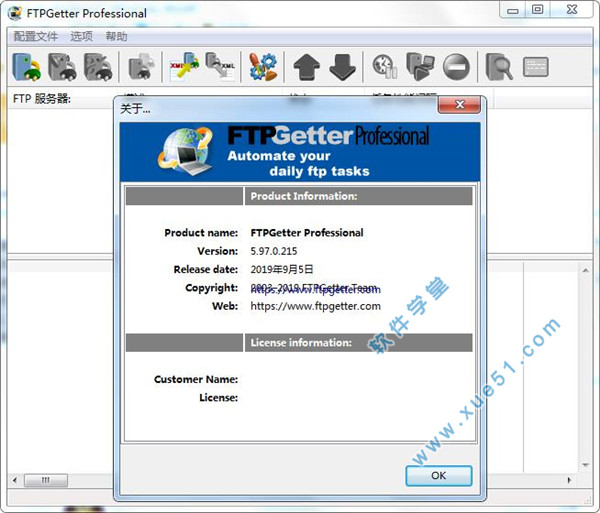Click the new FTP server profile icon

pos(26,67)
